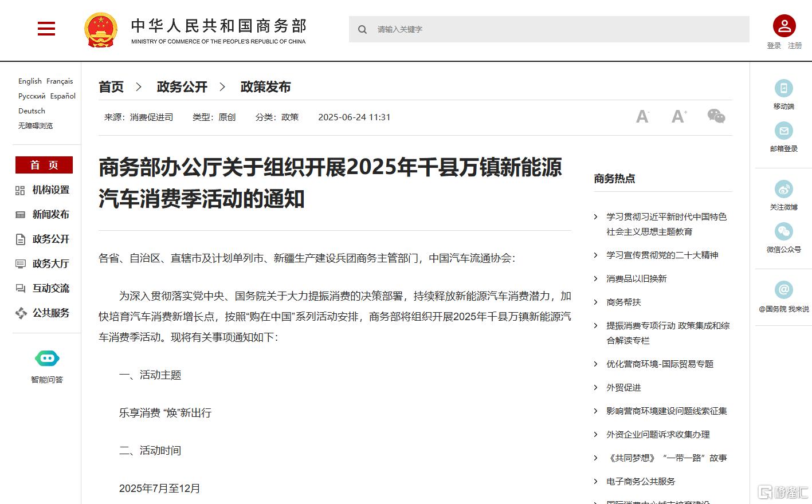Image resolution: width=812 pixels, height=504 pixels.
Task: Click chevron beside 电子商务公共服务
Action: [x=596, y=482]
